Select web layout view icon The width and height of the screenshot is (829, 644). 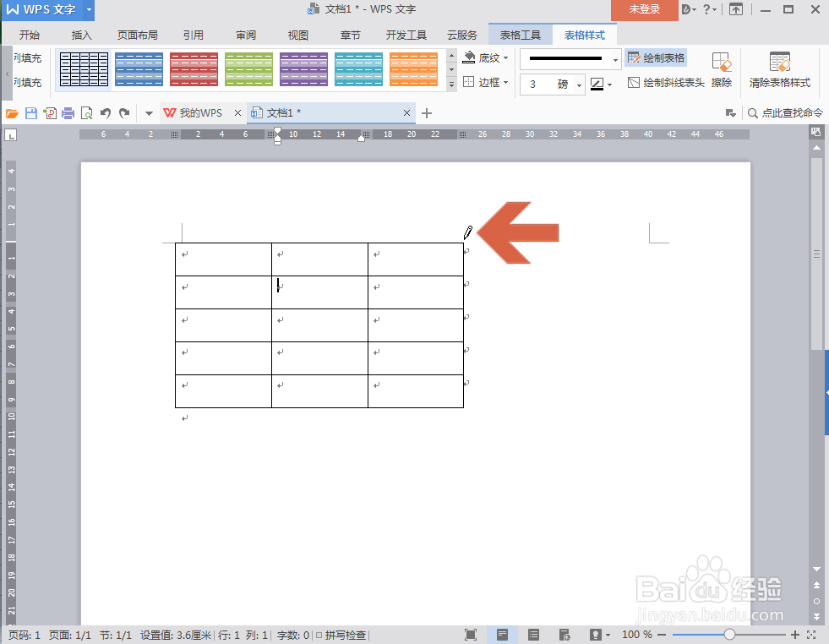(564, 635)
